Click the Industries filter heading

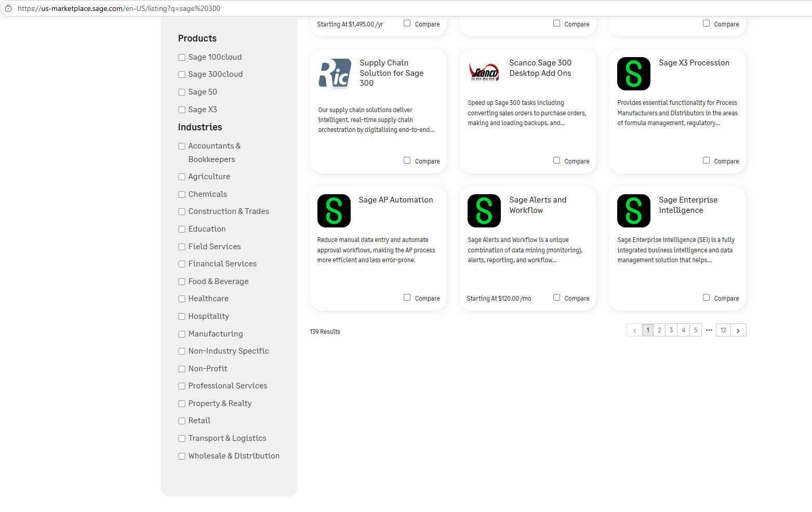tap(200, 127)
